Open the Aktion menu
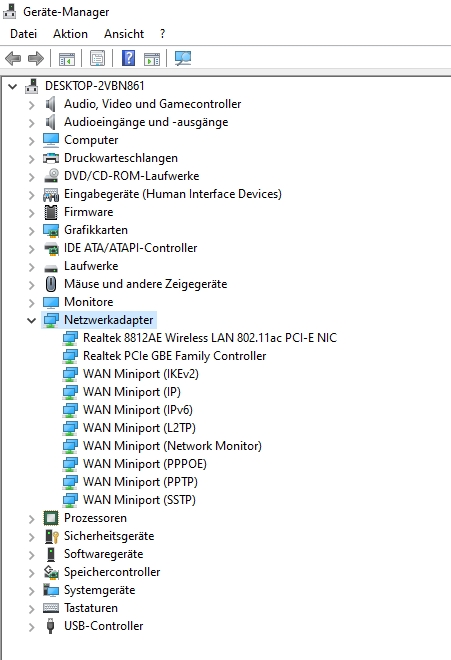 coord(70,34)
